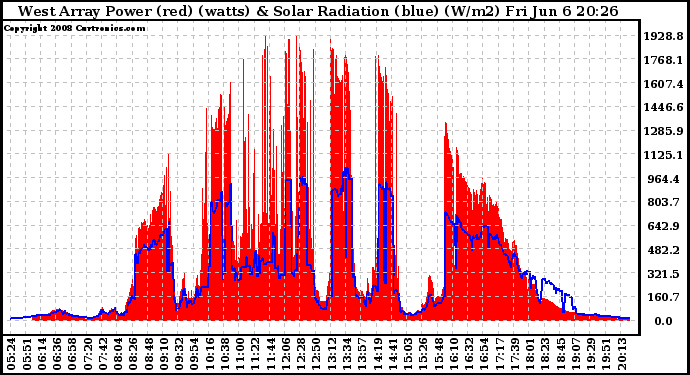
Task: Click the 19:29 time label
Action: (x=591, y=354)
